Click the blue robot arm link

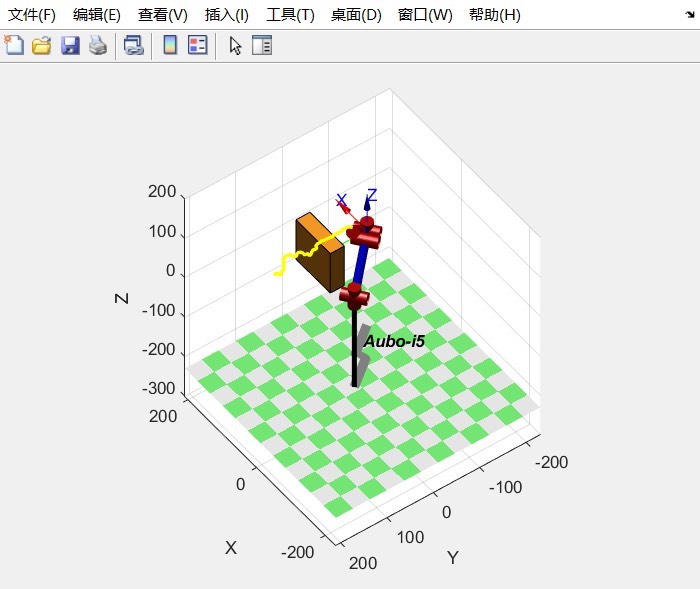[361, 263]
